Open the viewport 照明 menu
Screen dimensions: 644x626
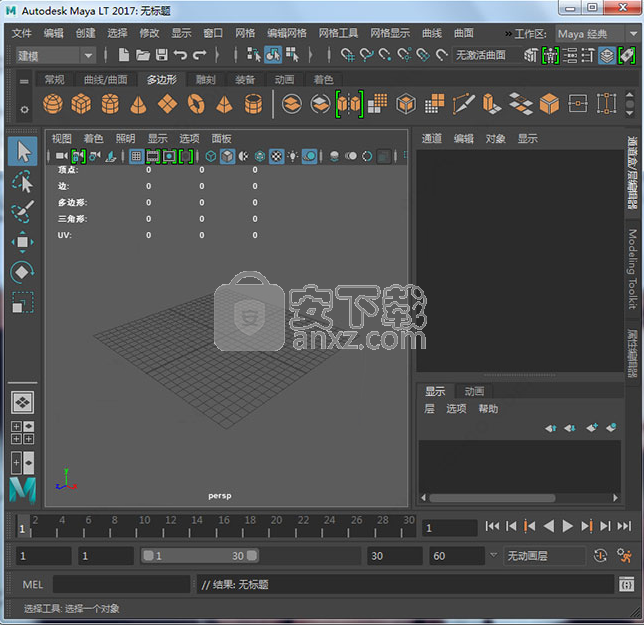point(125,138)
